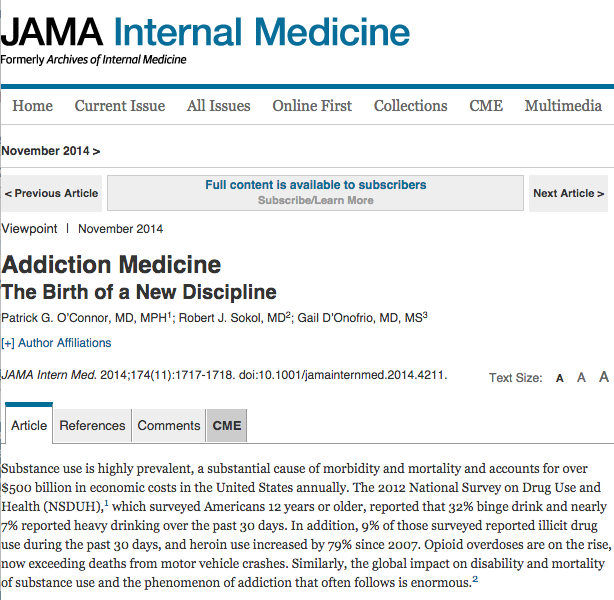Navigate to All Issues
614x600 pixels.
220,106
